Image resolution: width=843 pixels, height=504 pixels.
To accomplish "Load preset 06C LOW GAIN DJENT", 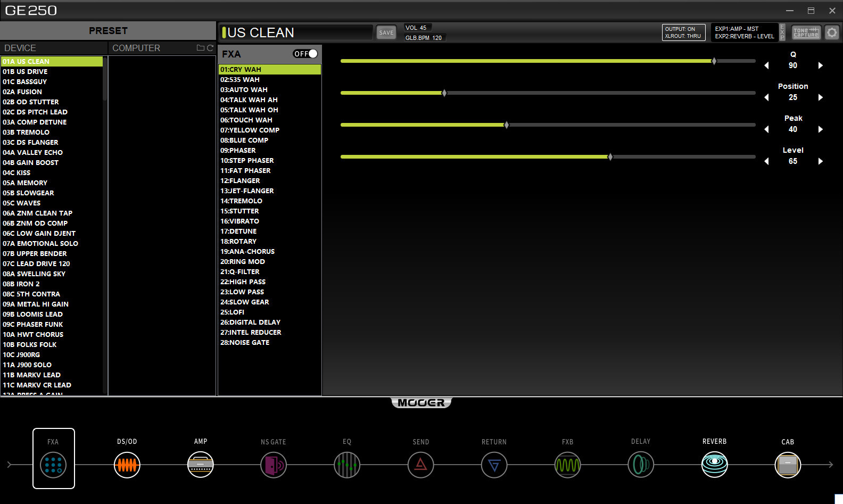I will (x=52, y=234).
